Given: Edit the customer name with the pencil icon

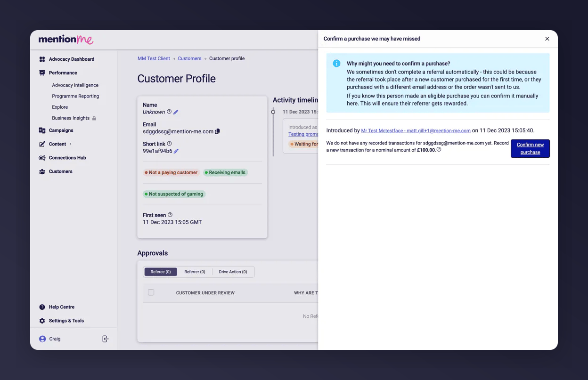Looking at the screenshot, I should tap(176, 112).
